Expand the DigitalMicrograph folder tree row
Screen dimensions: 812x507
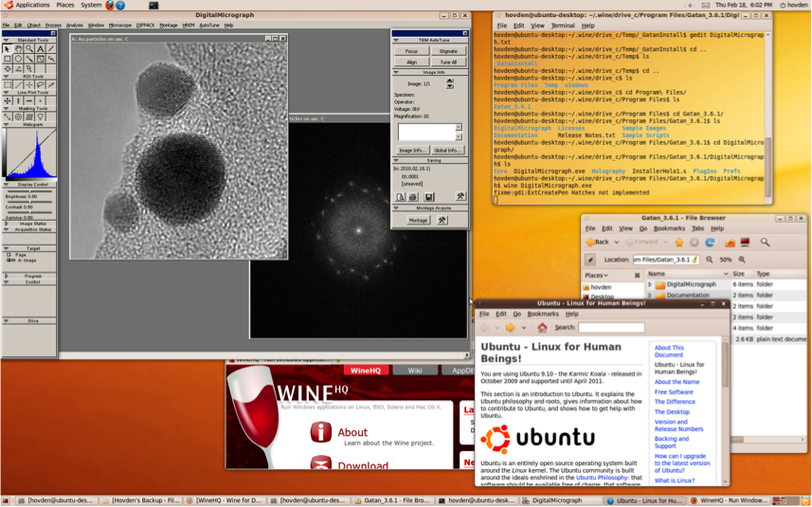click(650, 284)
